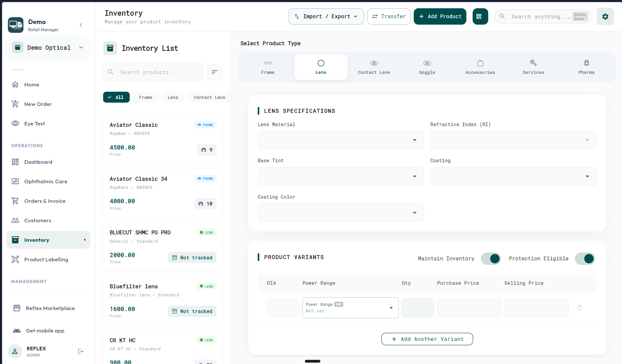Click price 4500.00 on Aviator Classic

point(122,148)
